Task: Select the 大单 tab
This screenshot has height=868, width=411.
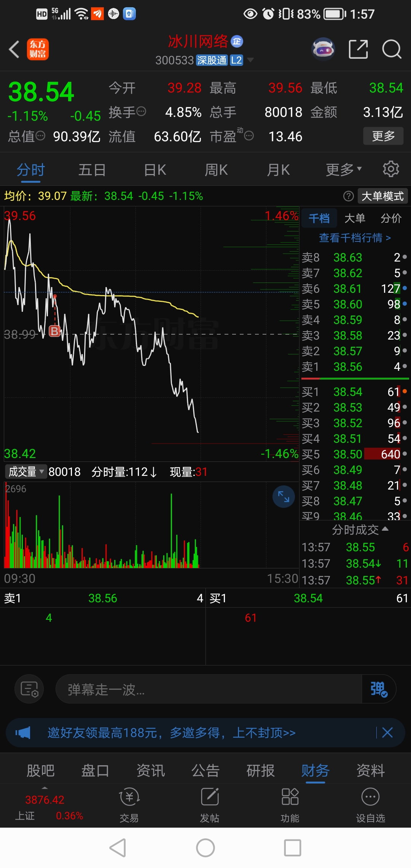Action: pyautogui.click(x=355, y=218)
